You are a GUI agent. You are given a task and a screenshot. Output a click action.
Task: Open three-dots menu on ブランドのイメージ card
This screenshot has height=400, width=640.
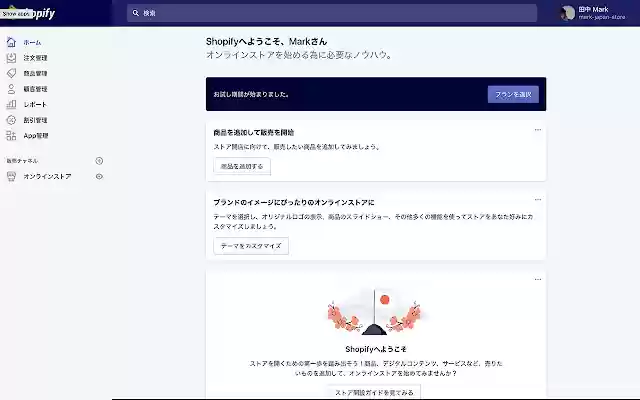pyautogui.click(x=538, y=200)
